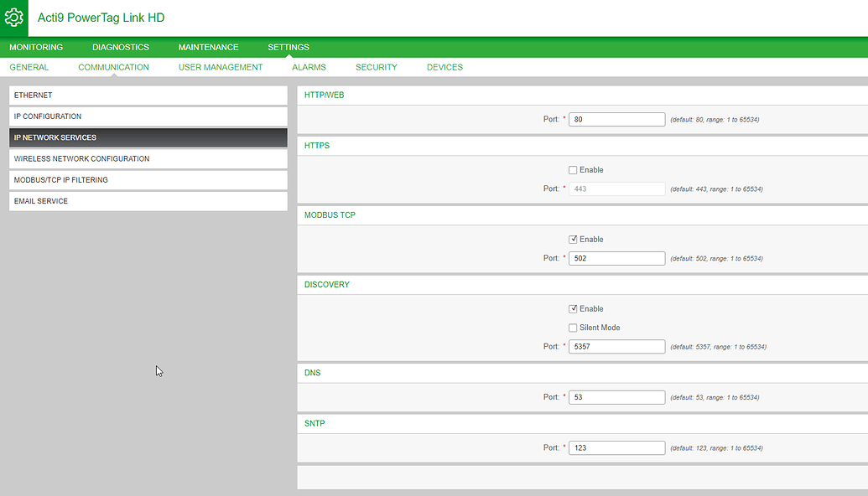This screenshot has width=868, height=496.
Task: Open the MONITORING menu
Action: 36,47
